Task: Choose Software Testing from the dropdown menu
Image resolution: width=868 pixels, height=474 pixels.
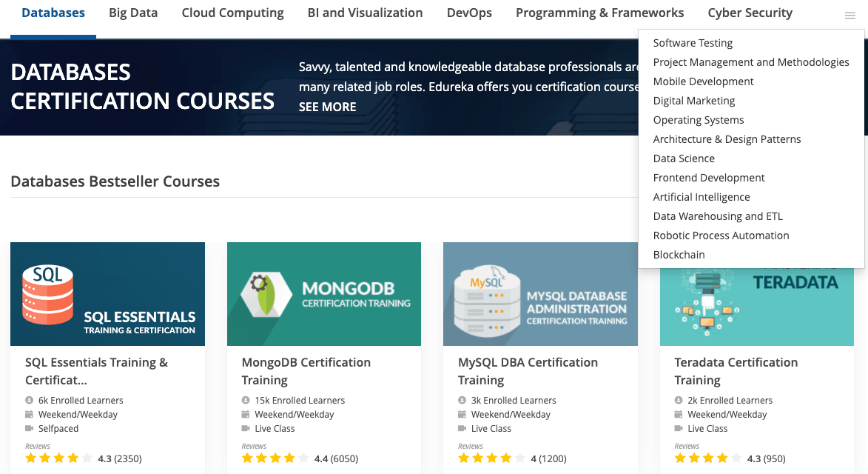Action: click(693, 43)
